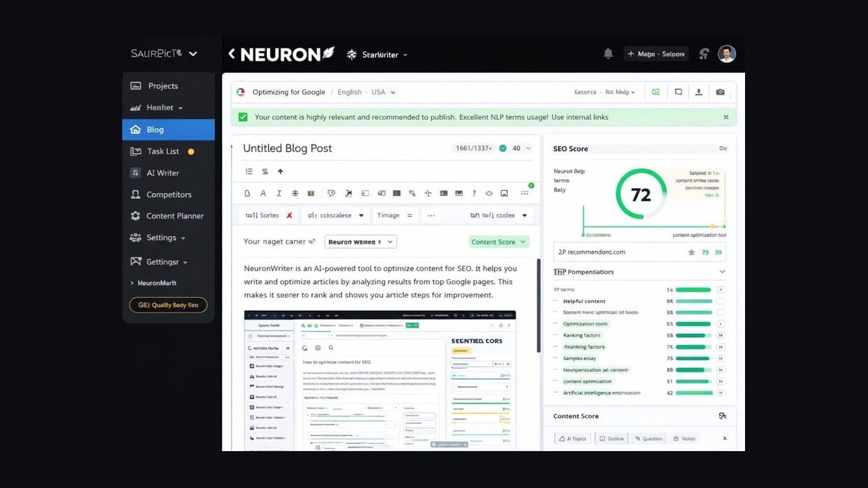Click the Quality Body Seo button
Viewport: 868px width, 488px height.
point(168,305)
